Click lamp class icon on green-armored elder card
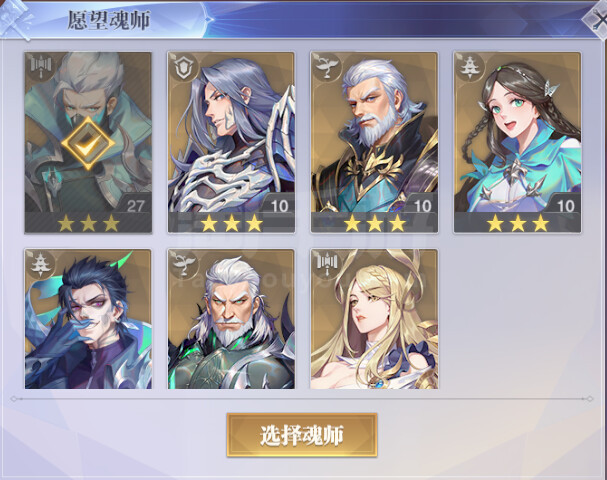The width and height of the screenshot is (607, 480). click(x=184, y=264)
